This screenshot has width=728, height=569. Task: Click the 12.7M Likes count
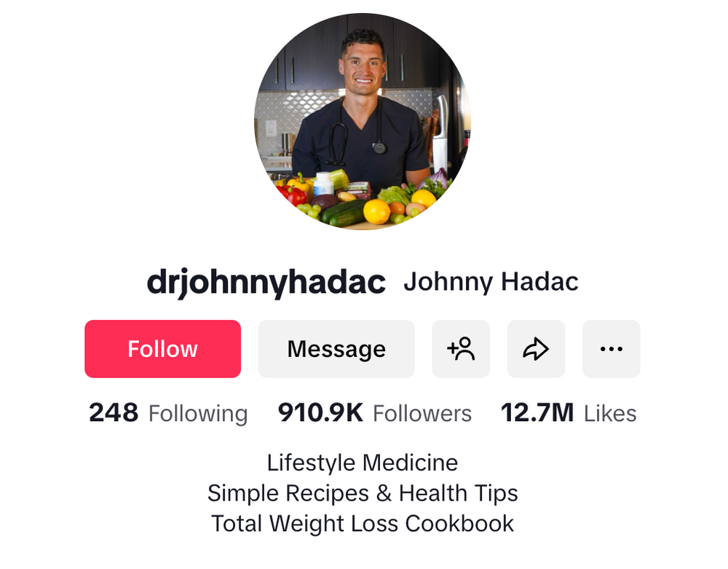tap(569, 413)
